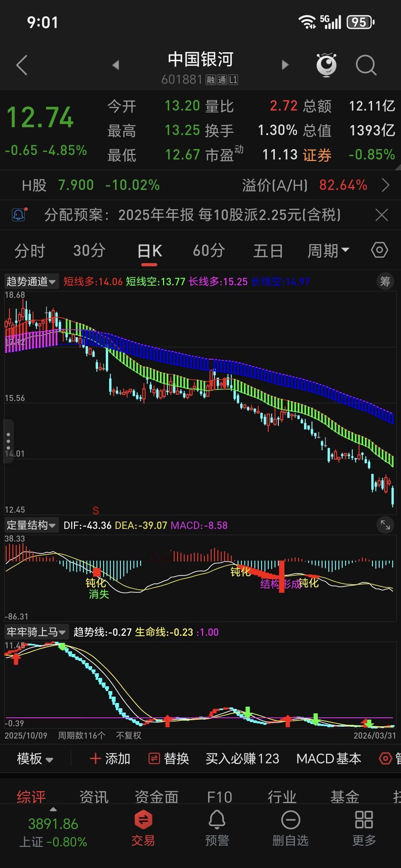This screenshot has height=868, width=401.
Task: Open the 行业 industry tab
Action: point(282,796)
